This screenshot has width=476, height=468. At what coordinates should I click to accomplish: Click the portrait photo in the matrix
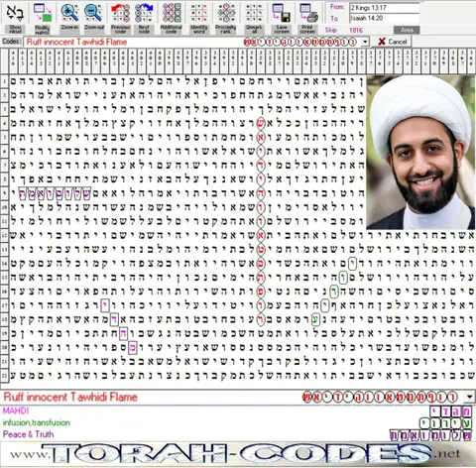pyautogui.click(x=420, y=152)
